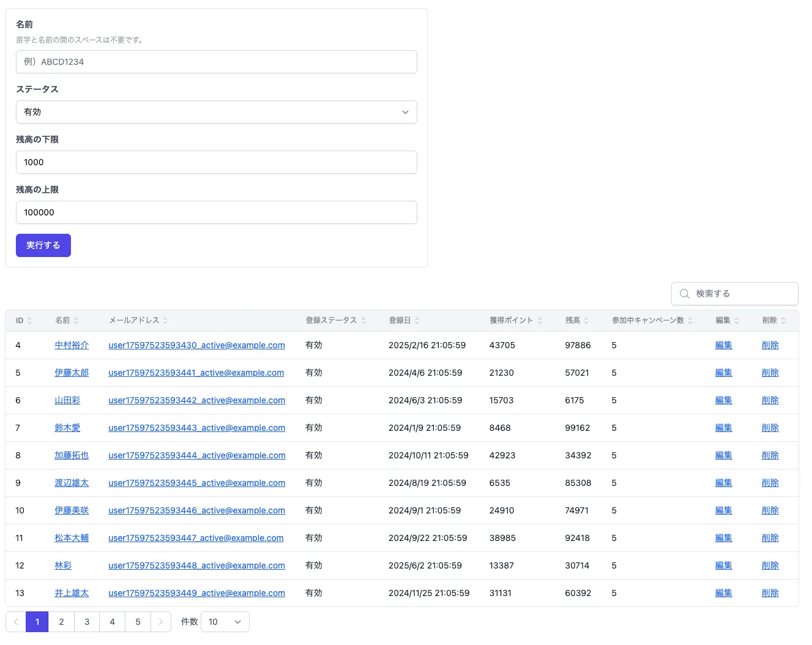Click sort icon next to 名前 header
Viewport: 812px width, 645px height.
tap(76, 321)
